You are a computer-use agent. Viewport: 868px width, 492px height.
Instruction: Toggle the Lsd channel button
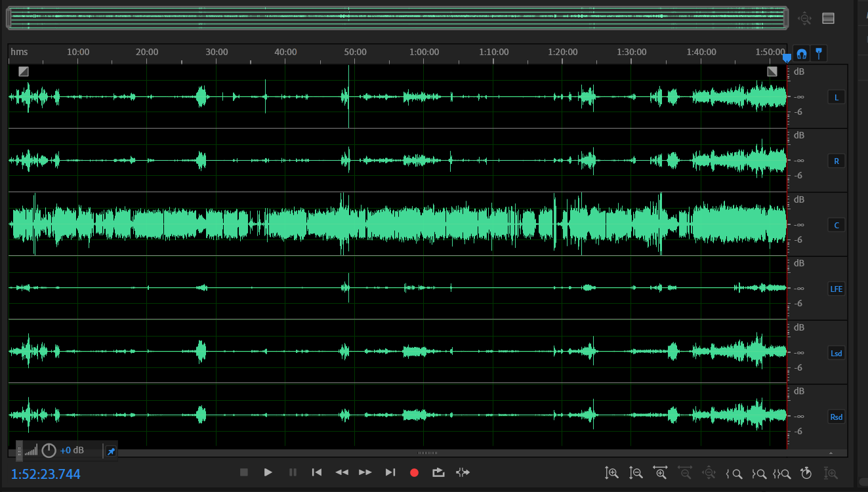(836, 353)
